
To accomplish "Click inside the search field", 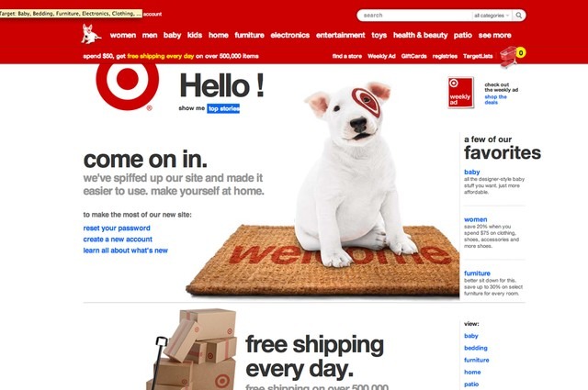I will point(414,16).
